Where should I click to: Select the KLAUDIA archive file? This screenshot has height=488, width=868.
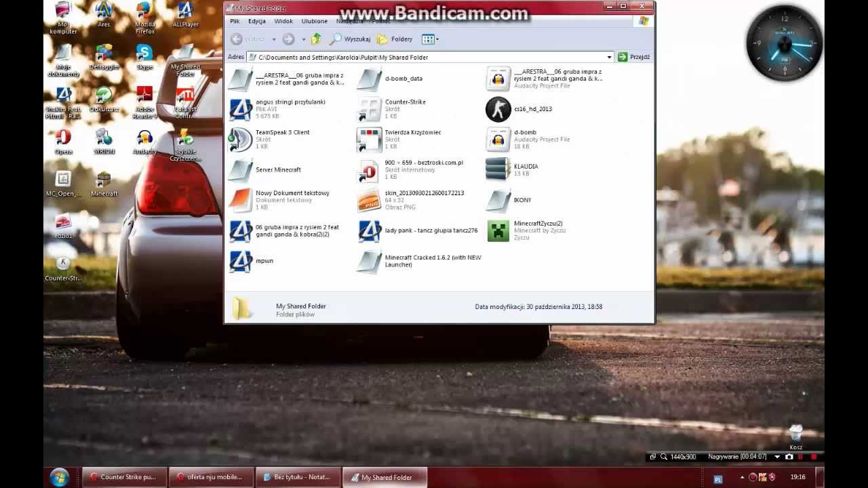[x=513, y=169]
